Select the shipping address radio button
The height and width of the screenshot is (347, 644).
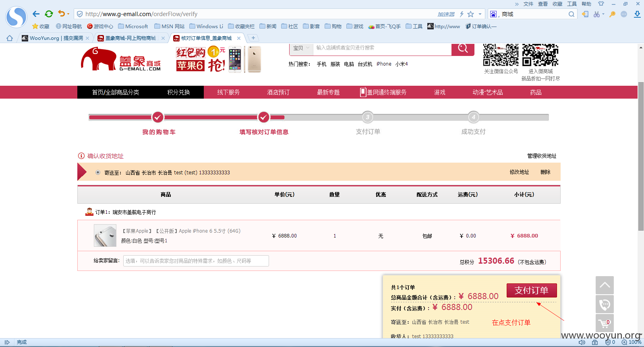pos(98,172)
